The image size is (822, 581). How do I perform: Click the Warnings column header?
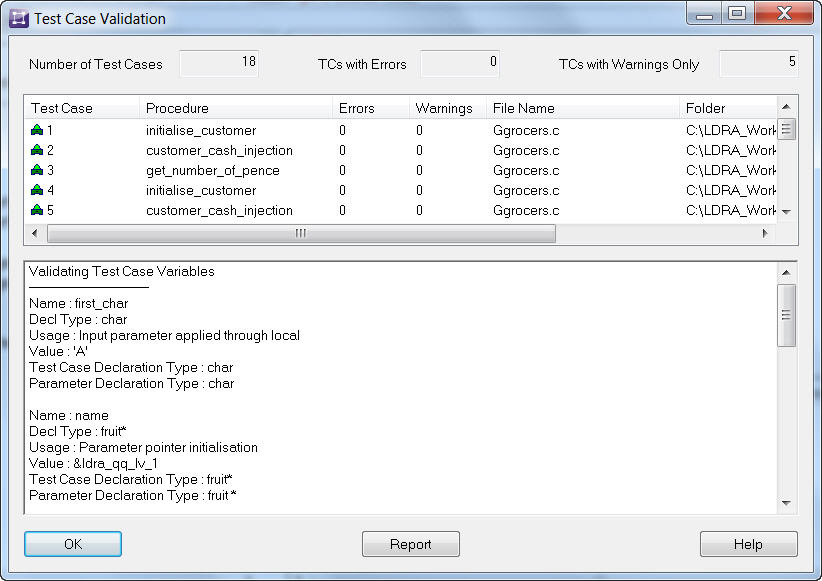(446, 108)
